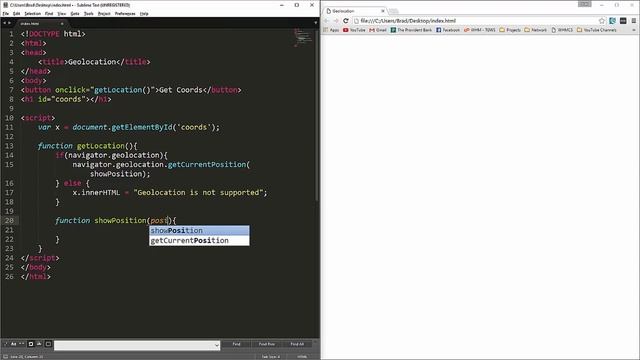The width and height of the screenshot is (640, 360).
Task: Click line number 20 in the gutter
Action: (9, 220)
